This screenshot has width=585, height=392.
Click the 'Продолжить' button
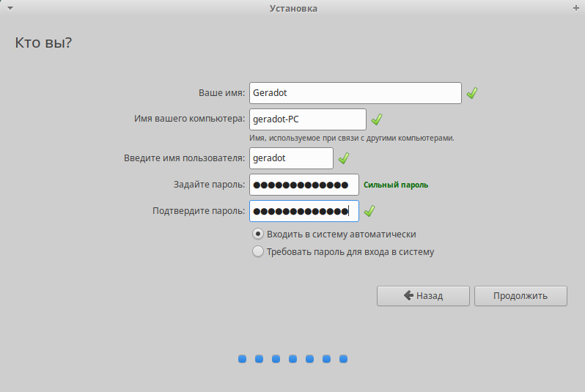(520, 296)
